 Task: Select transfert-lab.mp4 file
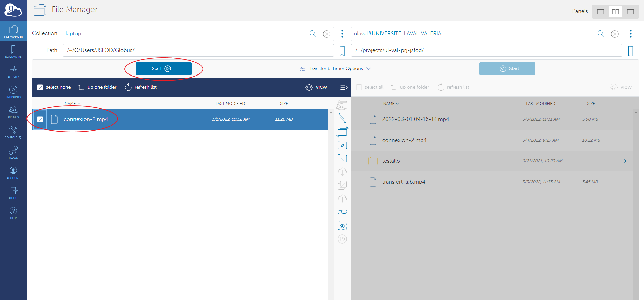click(x=492, y=182)
